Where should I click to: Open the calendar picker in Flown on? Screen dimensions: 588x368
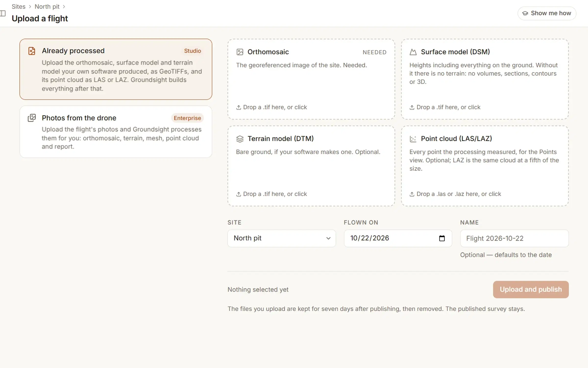(442, 238)
